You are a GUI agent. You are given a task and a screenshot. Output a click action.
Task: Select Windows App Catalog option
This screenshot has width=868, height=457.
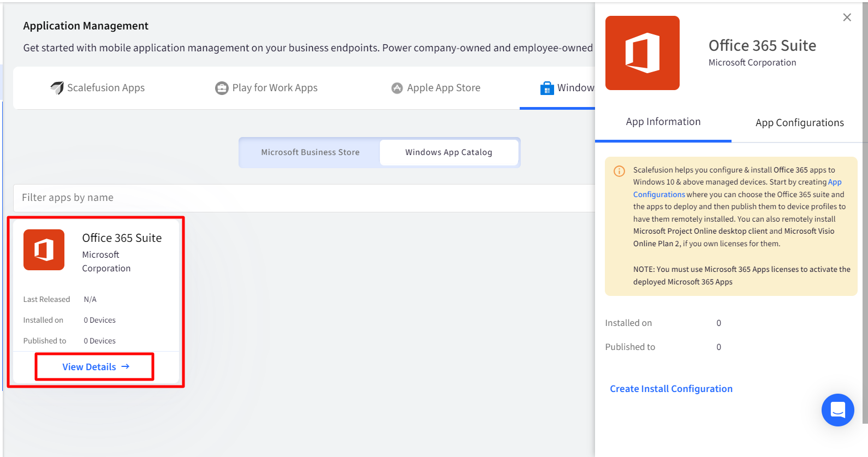click(449, 152)
